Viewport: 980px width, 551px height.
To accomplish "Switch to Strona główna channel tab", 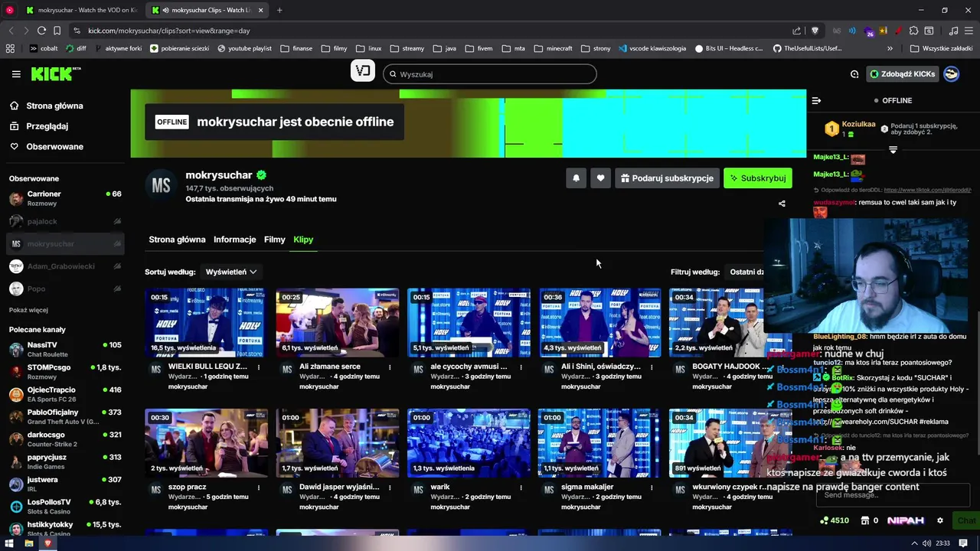I will (x=177, y=240).
